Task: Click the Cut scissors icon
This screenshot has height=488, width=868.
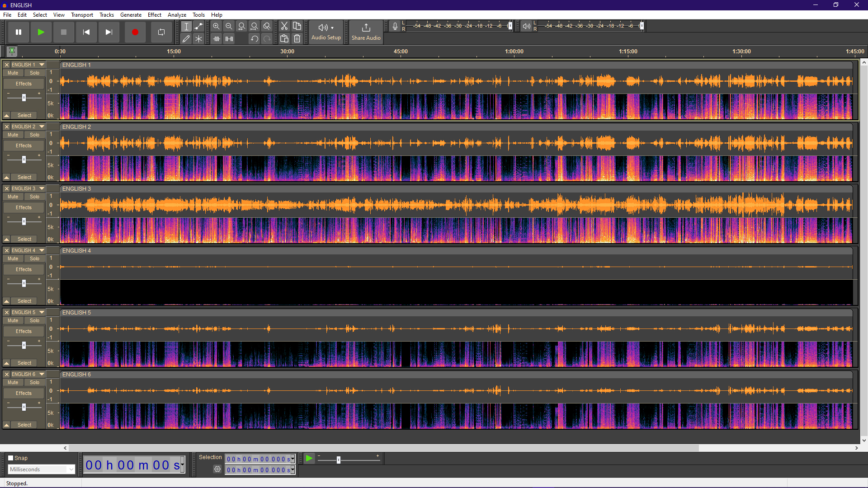Action: coord(284,26)
